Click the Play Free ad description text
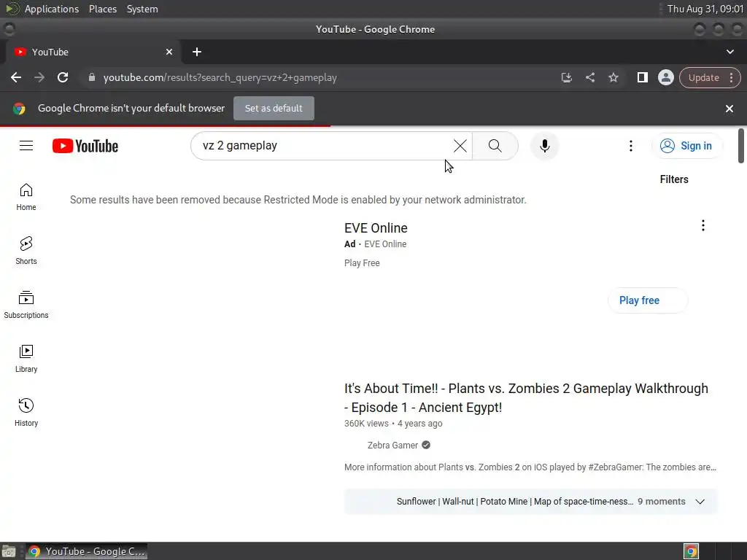This screenshot has width=747, height=560. tap(362, 262)
